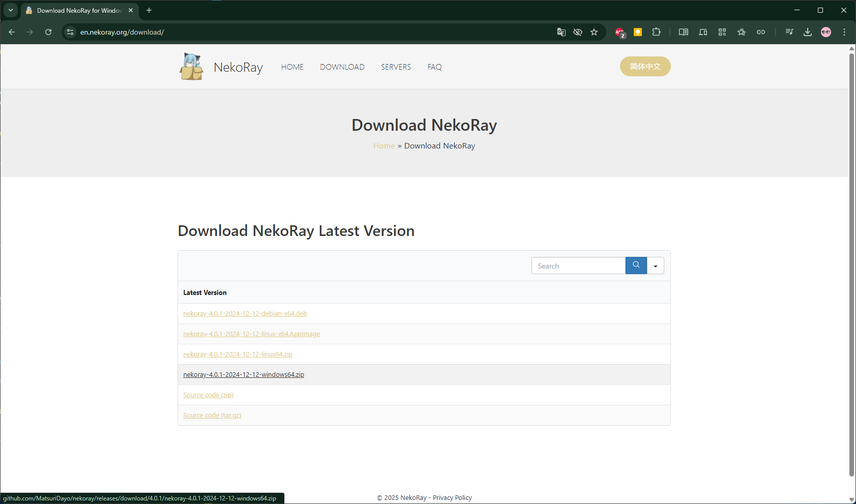The image size is (856, 504).
Task: Open the browser downloads icon
Action: [808, 32]
